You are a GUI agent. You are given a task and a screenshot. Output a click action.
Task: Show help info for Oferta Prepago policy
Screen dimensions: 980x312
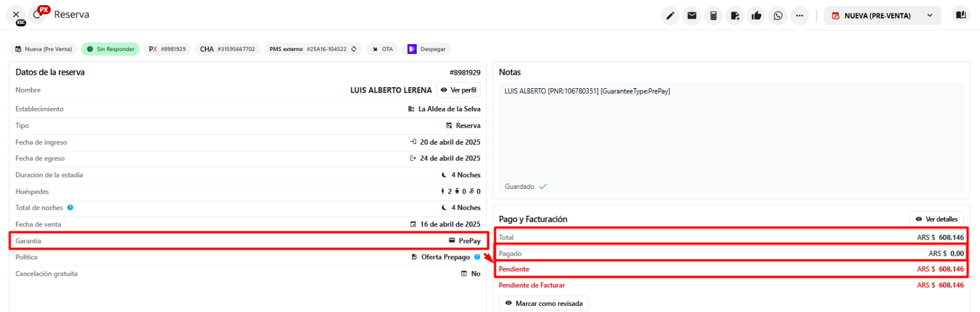pyautogui.click(x=477, y=257)
